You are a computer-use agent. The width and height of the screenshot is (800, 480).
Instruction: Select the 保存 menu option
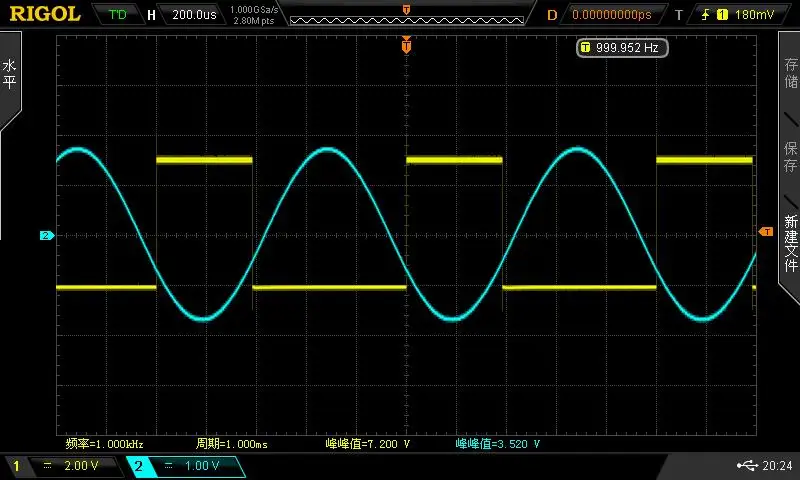790,157
